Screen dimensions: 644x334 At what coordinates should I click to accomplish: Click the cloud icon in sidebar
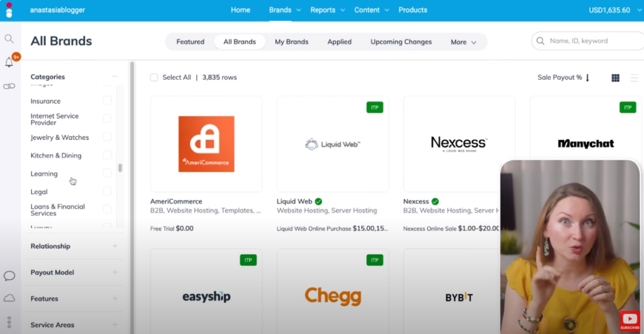pyautogui.click(x=9, y=298)
